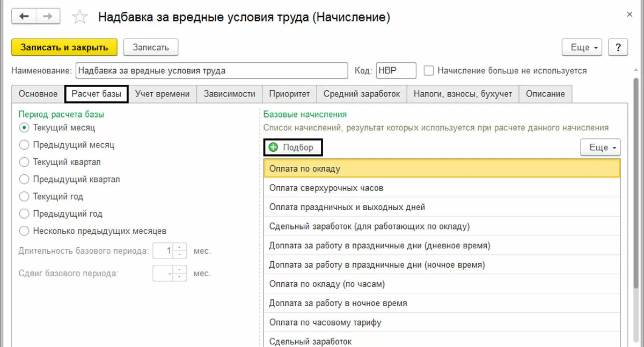Add to favorites with the star icon

click(x=80, y=17)
